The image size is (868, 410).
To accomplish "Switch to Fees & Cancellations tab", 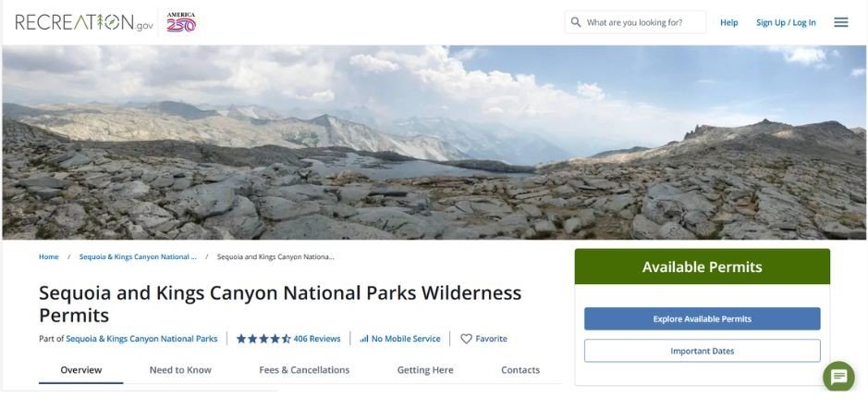I will [304, 369].
